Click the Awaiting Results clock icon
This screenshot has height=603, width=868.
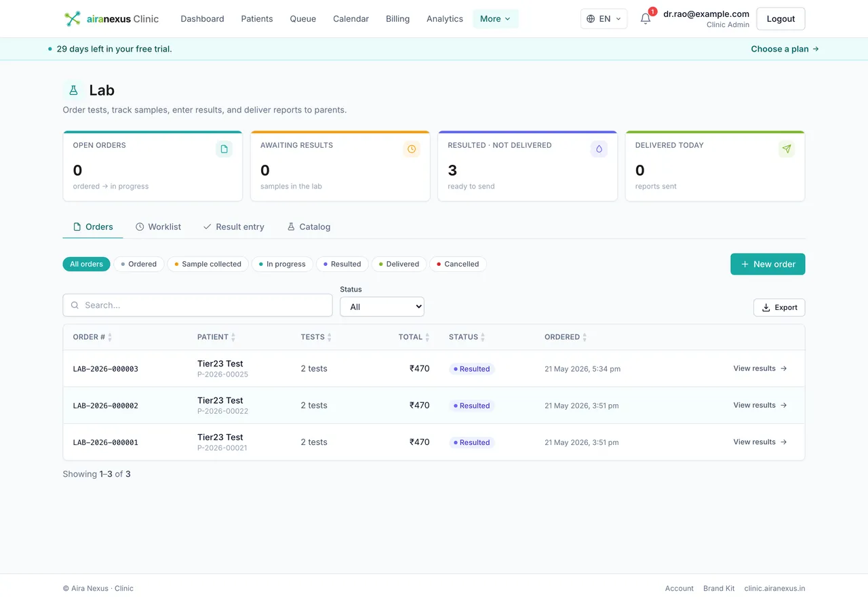click(x=412, y=149)
